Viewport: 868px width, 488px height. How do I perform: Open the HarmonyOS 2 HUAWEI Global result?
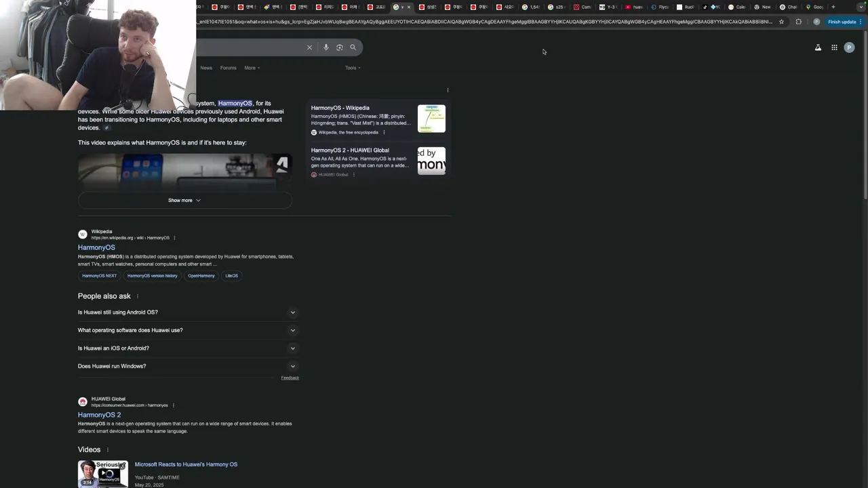(99, 415)
